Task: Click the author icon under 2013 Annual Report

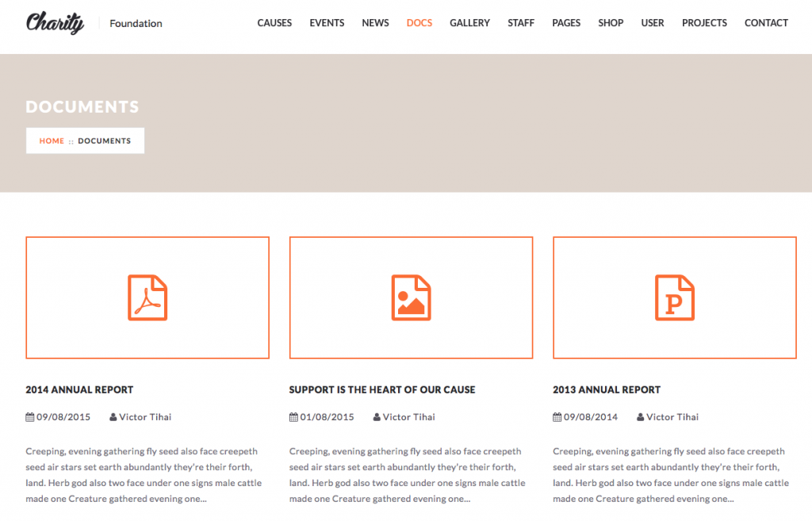Action: pyautogui.click(x=639, y=416)
